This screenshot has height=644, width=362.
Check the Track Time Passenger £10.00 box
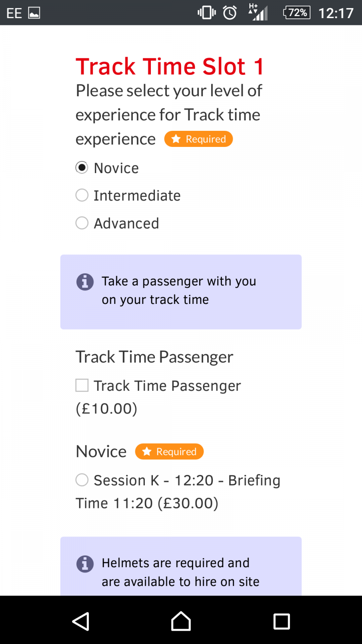pyautogui.click(x=82, y=385)
